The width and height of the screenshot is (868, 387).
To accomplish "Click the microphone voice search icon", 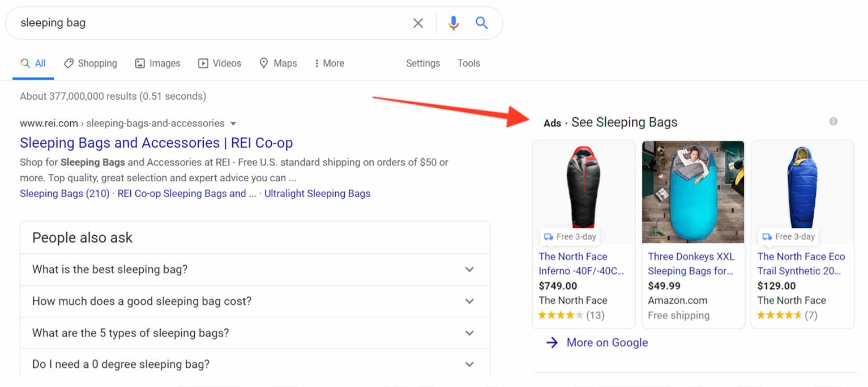I will click(x=453, y=23).
